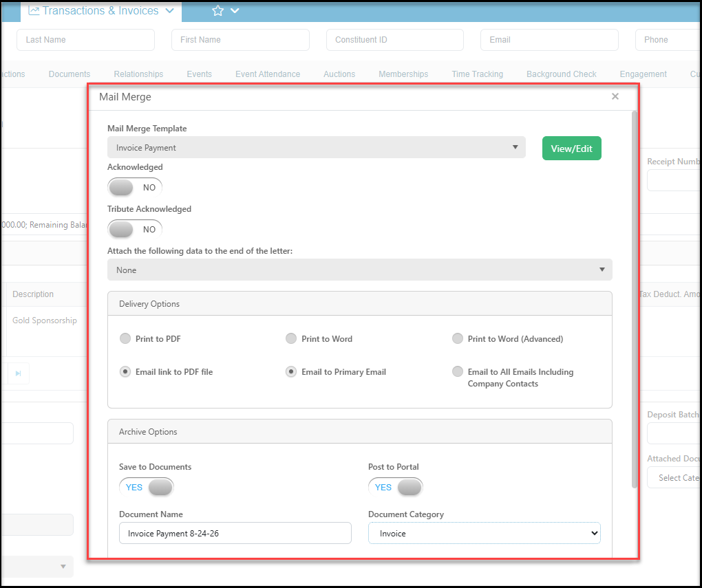Expand the chevron next to the star
The height and width of the screenshot is (588, 702).
[x=235, y=11]
